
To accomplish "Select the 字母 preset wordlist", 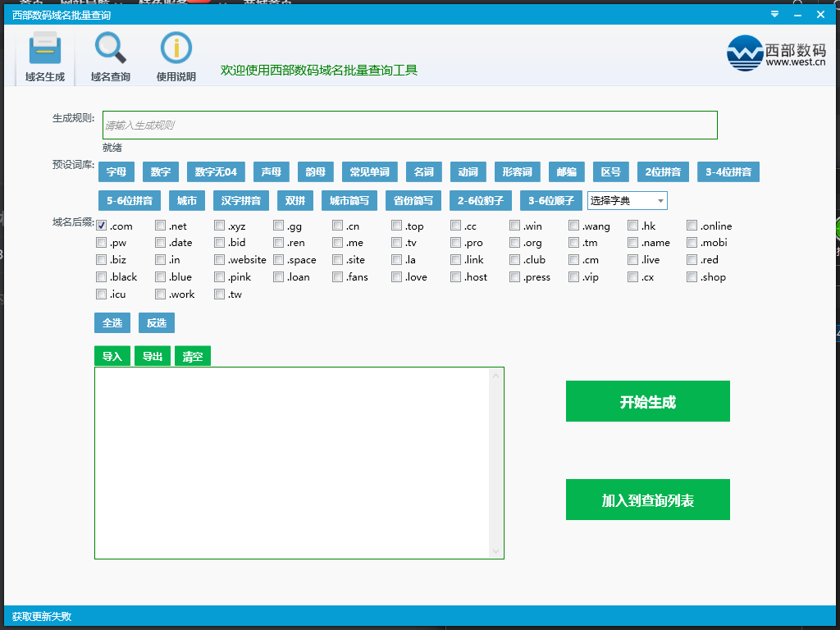I will point(116,172).
